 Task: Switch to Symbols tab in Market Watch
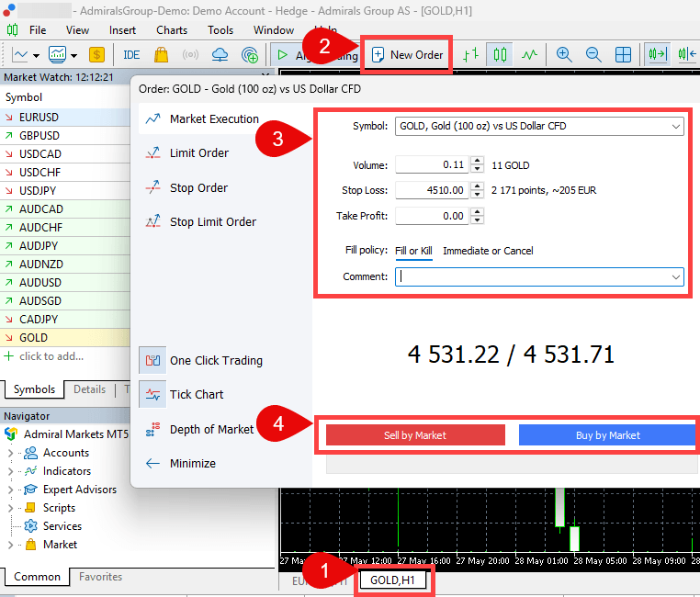[x=34, y=389]
